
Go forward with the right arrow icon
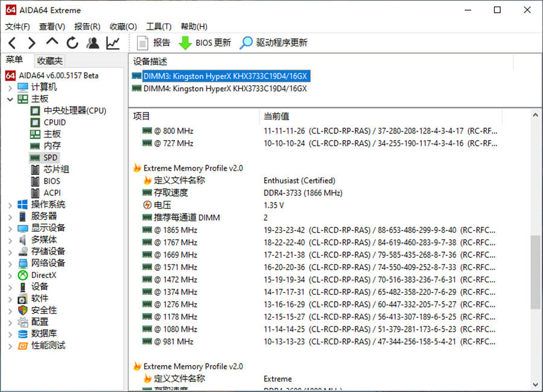(x=31, y=43)
